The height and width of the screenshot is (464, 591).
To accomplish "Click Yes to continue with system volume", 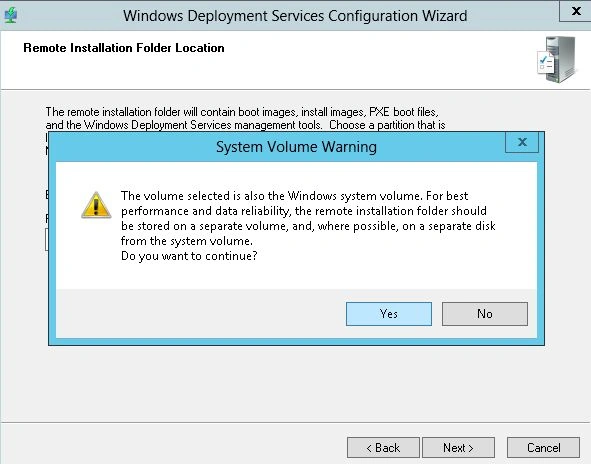I will [x=389, y=314].
